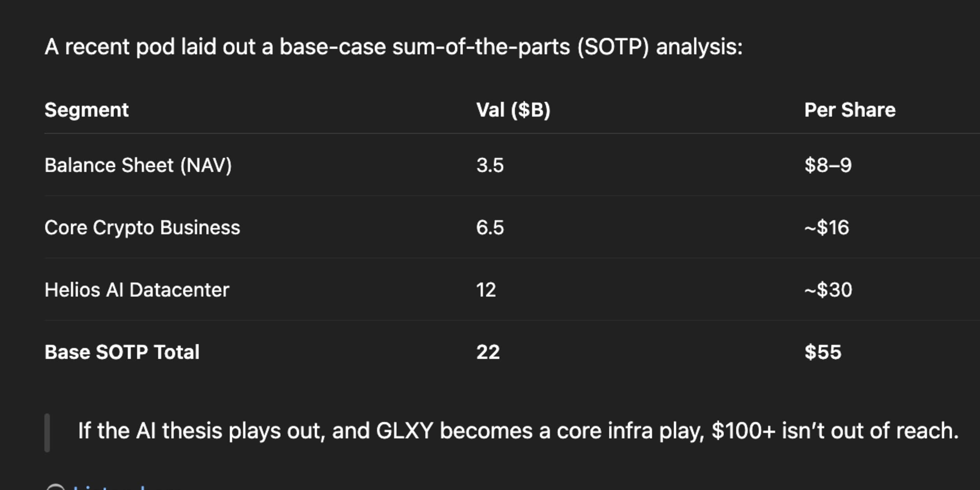Viewport: 980px width, 490px height.
Task: Click the bold 22 total valuation cell
Action: click(488, 352)
